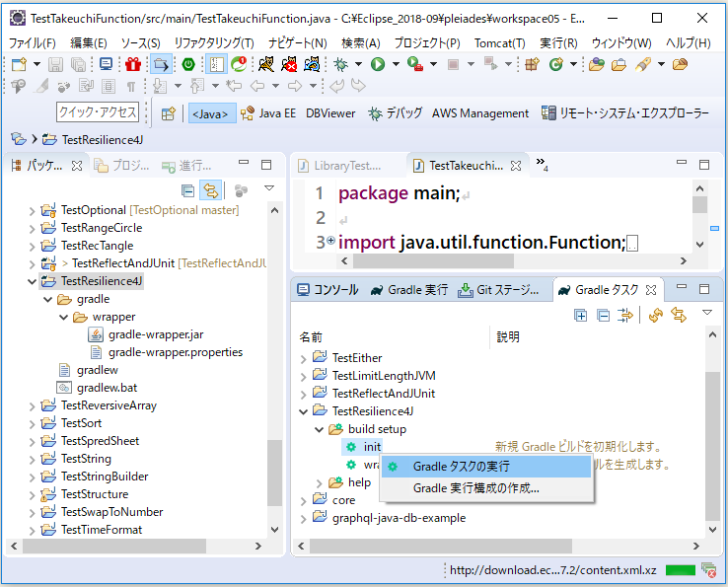Image resolution: width=728 pixels, height=587 pixels.
Task: Click the Save All toolbar icon
Action: point(78,64)
